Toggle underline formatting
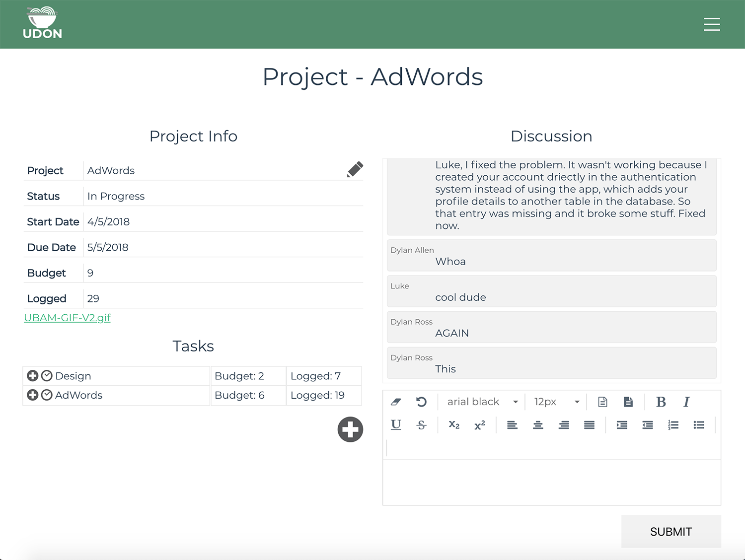This screenshot has width=745, height=560. coord(396,424)
